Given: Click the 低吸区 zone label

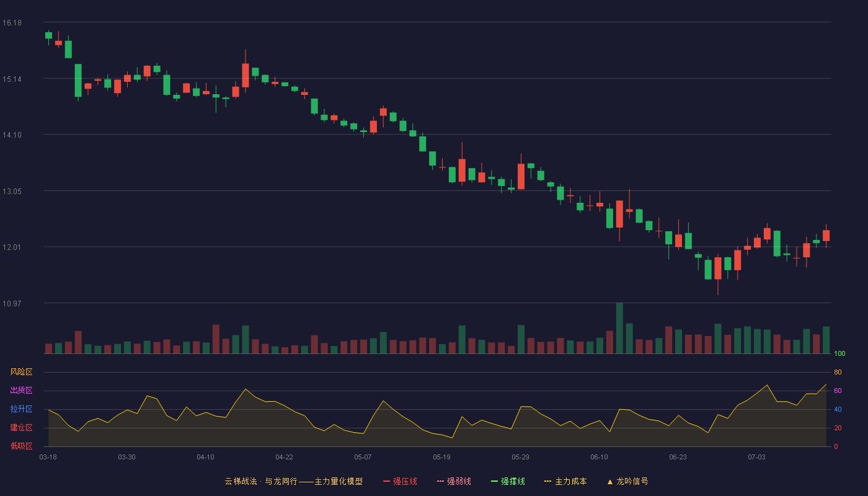Looking at the screenshot, I should [x=21, y=446].
